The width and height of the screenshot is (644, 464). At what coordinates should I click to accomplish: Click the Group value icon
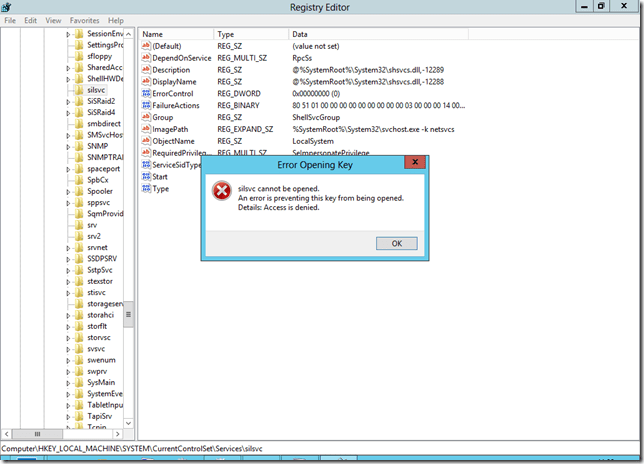(x=146, y=117)
